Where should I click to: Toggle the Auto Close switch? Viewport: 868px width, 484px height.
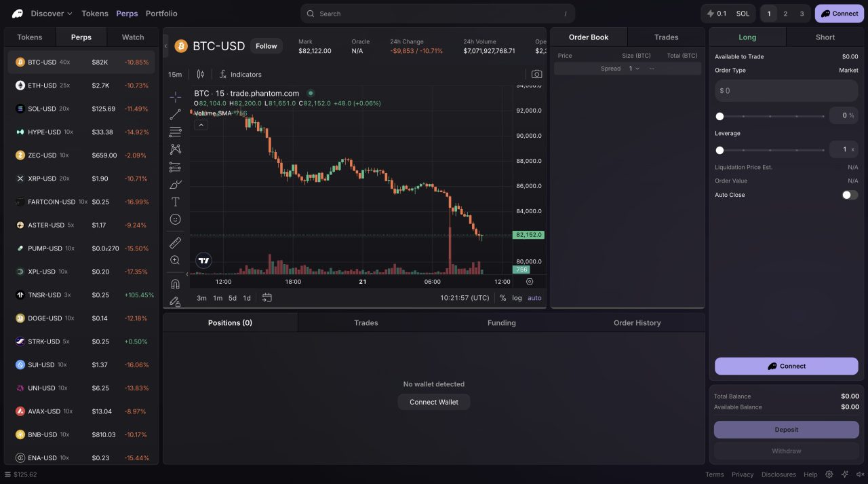[850, 195]
